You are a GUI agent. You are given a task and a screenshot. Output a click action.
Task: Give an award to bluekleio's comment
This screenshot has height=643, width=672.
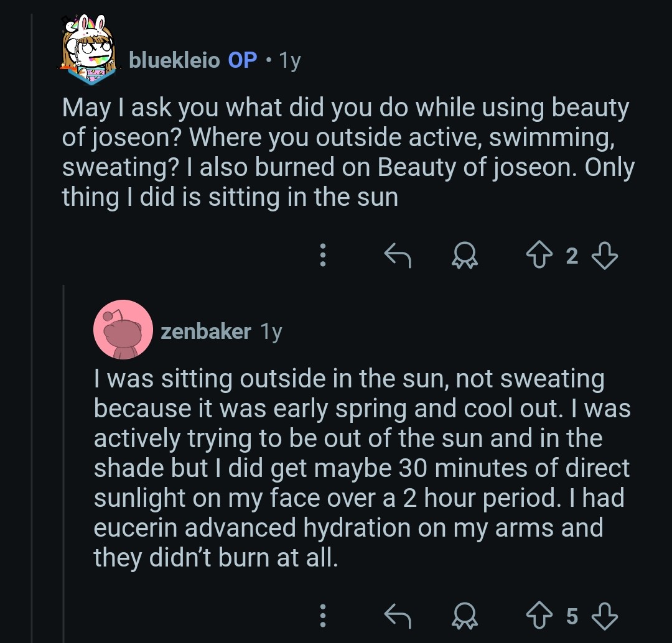coord(464,255)
